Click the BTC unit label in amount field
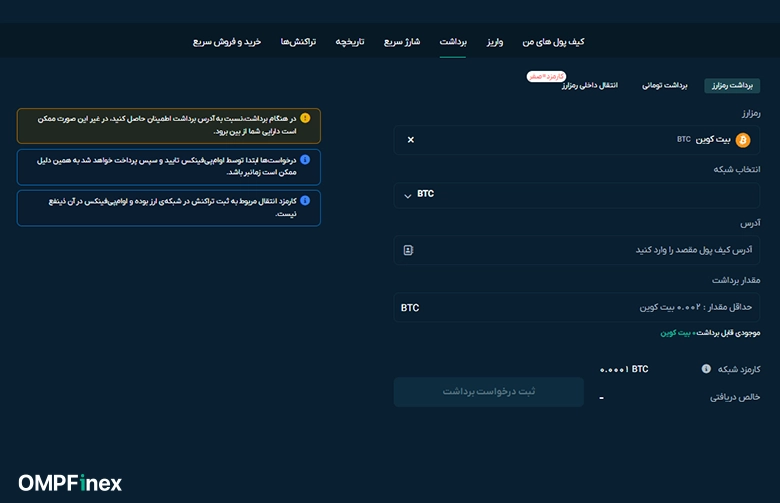The height and width of the screenshot is (503, 780). [x=410, y=308]
